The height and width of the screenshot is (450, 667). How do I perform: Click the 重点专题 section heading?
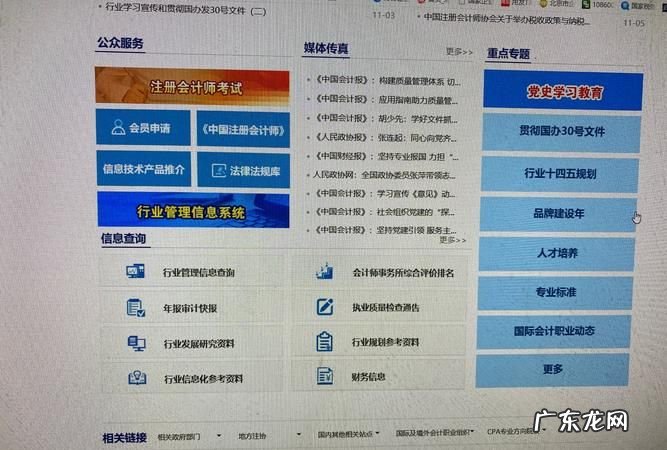(x=508, y=54)
